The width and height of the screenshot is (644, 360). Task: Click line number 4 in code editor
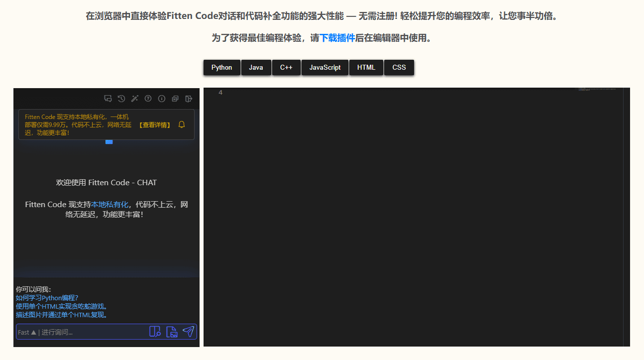click(220, 93)
